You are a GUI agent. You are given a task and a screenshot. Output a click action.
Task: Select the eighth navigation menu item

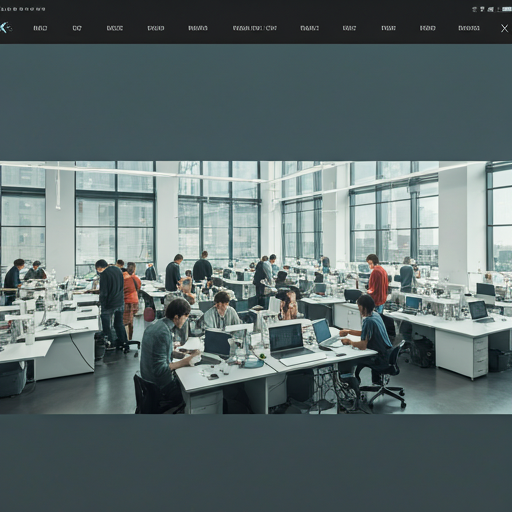point(349,28)
